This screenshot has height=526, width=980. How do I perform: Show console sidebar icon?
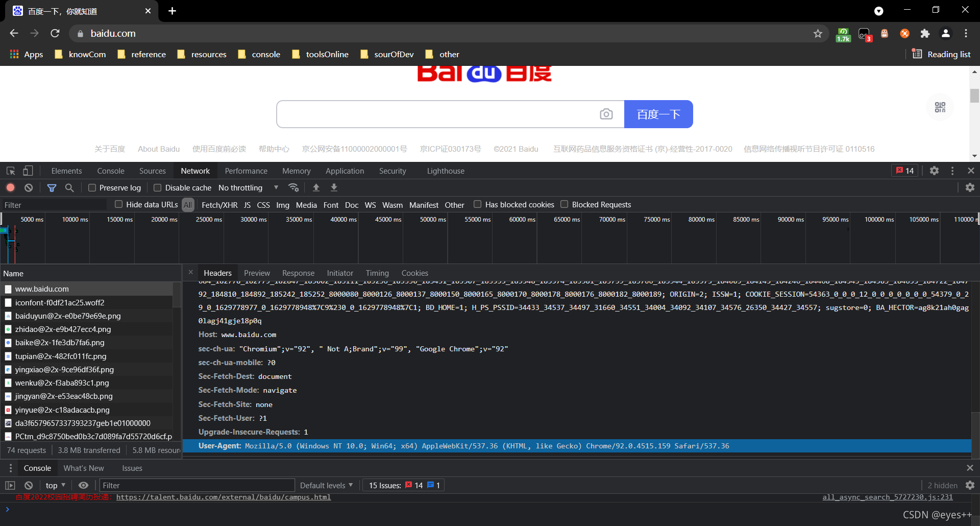(10, 486)
